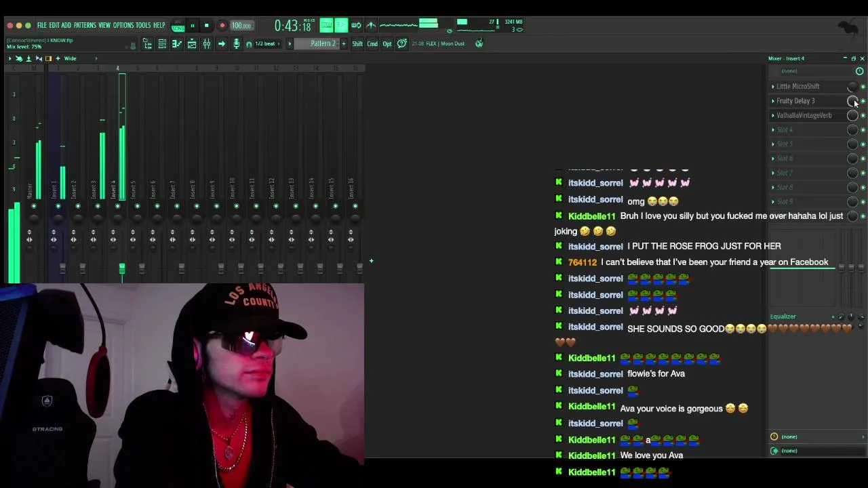868x488 pixels.
Task: Open the FILE menu
Action: pyautogui.click(x=42, y=26)
